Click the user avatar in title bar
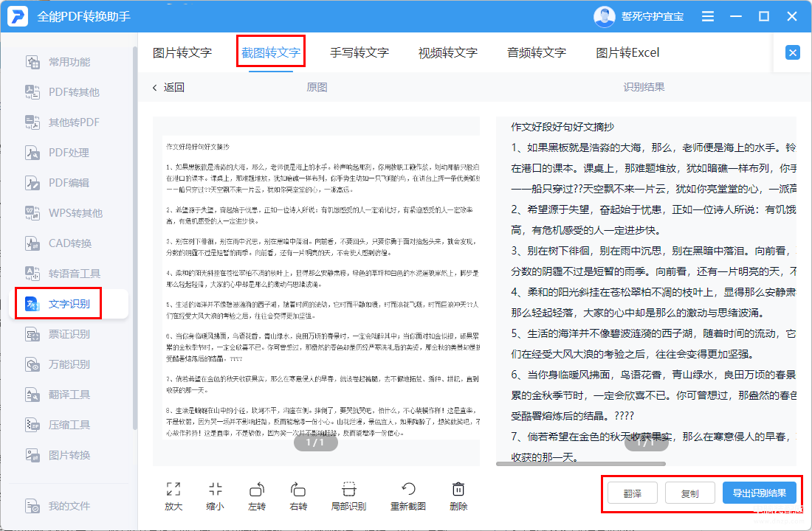 pyautogui.click(x=605, y=16)
